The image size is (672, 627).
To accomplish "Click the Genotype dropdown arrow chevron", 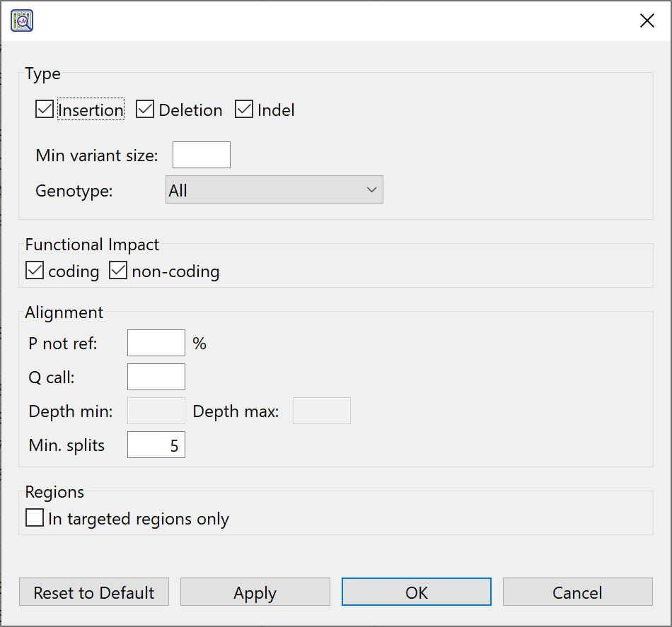I will tap(371, 190).
